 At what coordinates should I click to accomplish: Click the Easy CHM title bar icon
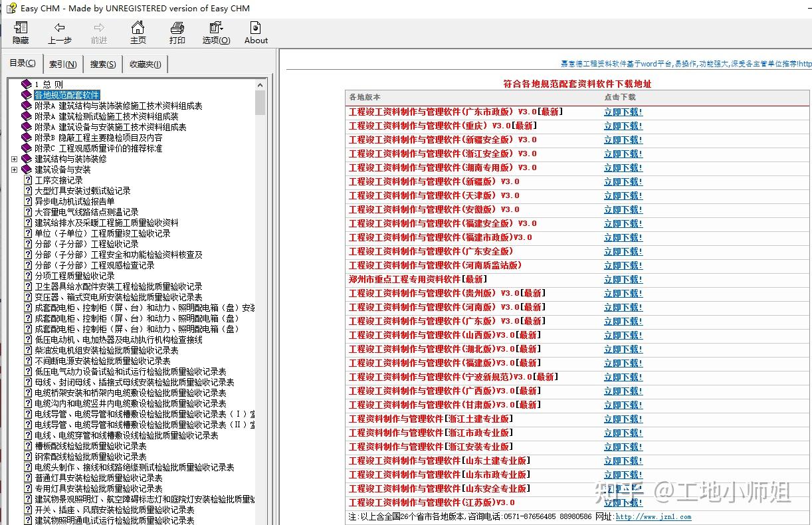(x=10, y=8)
